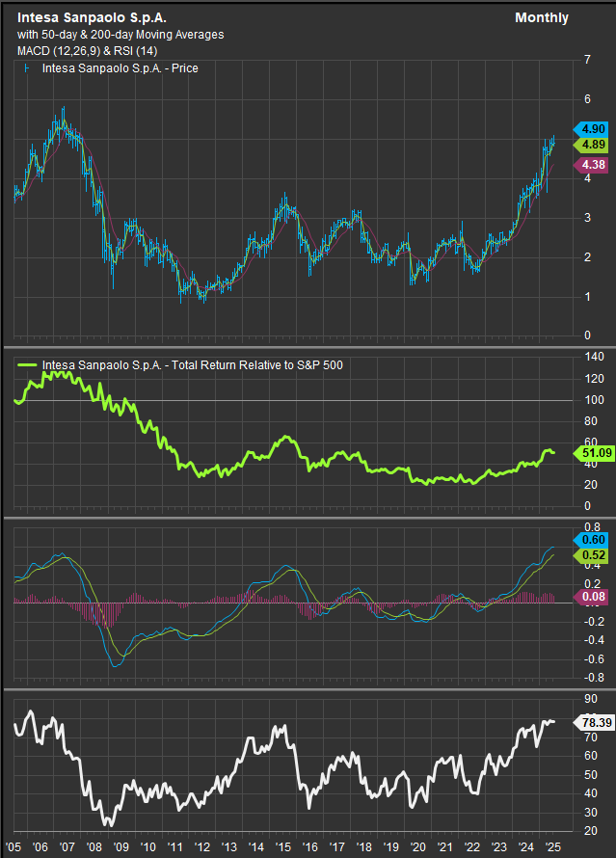Click the '22 year label on the time axis

(472, 847)
